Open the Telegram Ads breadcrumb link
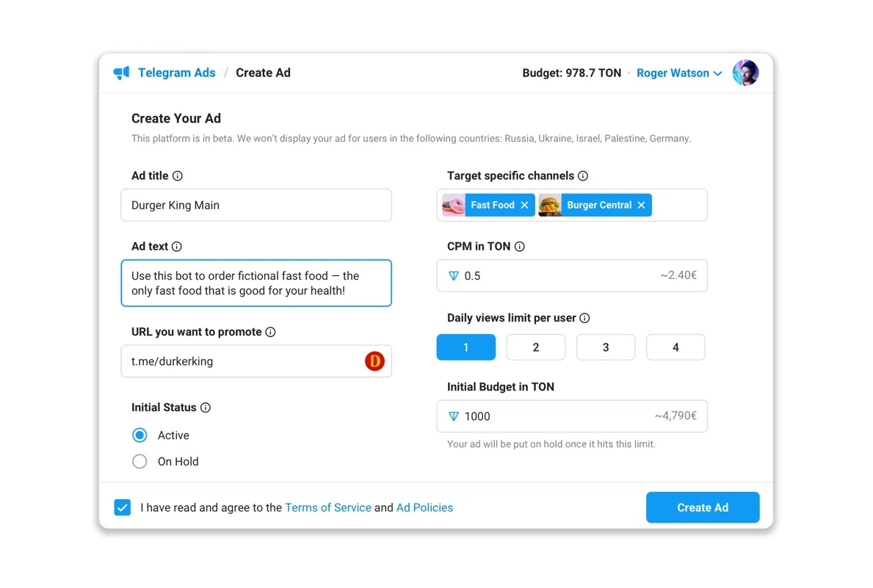 click(x=176, y=73)
